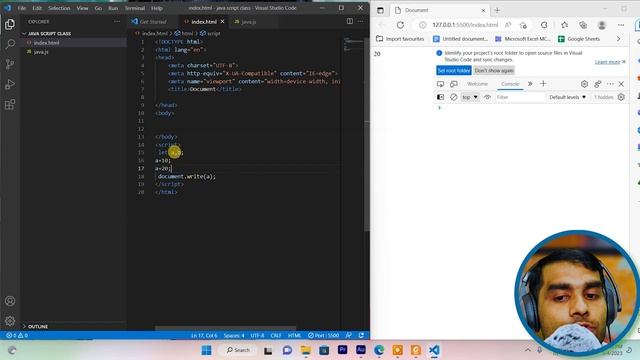Open the Google Sheets bookmark

[x=579, y=39]
